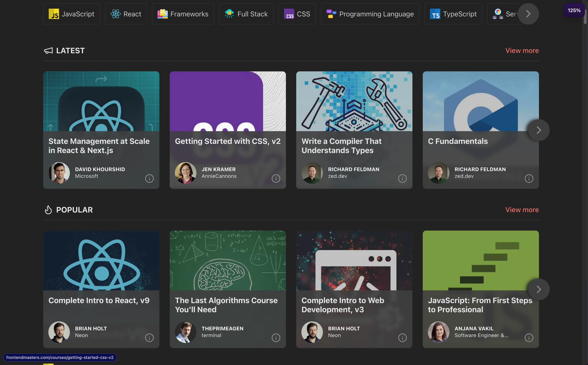Click Jen Kramer's avatar photo
The height and width of the screenshot is (365, 588).
click(185, 173)
